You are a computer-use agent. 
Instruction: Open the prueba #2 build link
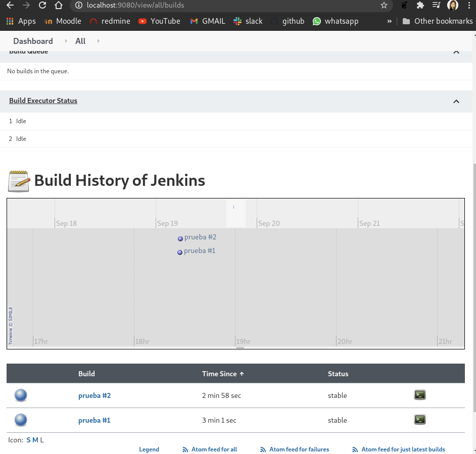94,395
